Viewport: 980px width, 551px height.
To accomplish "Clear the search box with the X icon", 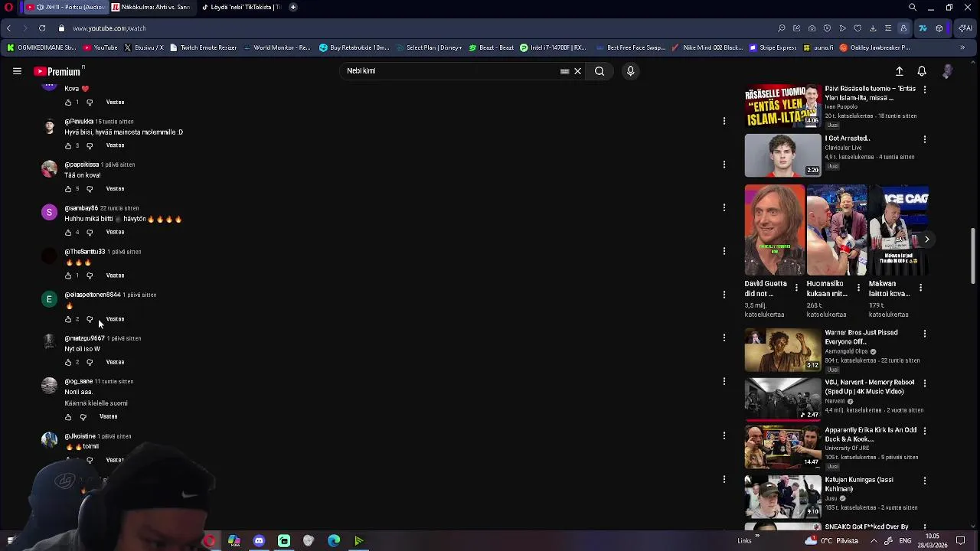I will coord(577,71).
